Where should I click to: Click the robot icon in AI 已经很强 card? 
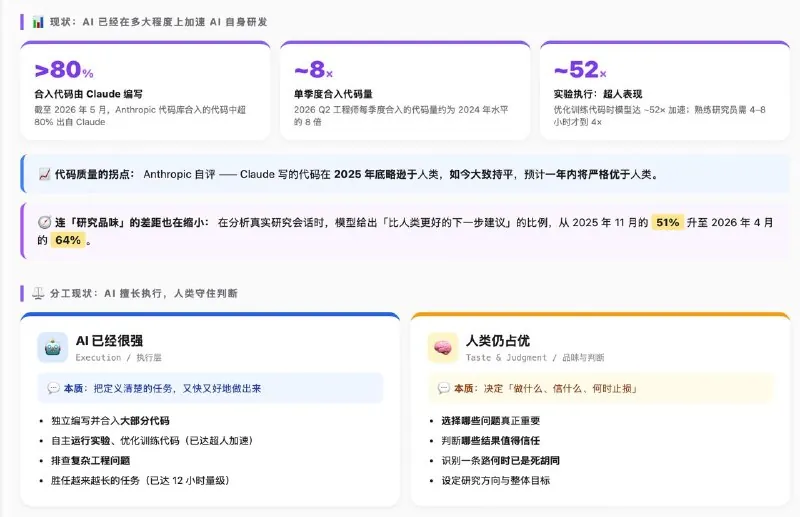click(53, 348)
